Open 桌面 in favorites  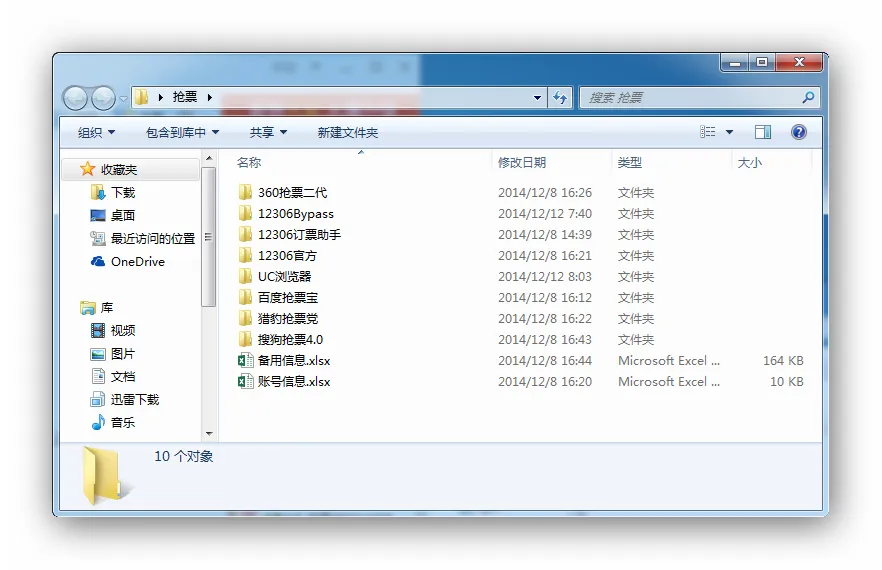coord(123,216)
